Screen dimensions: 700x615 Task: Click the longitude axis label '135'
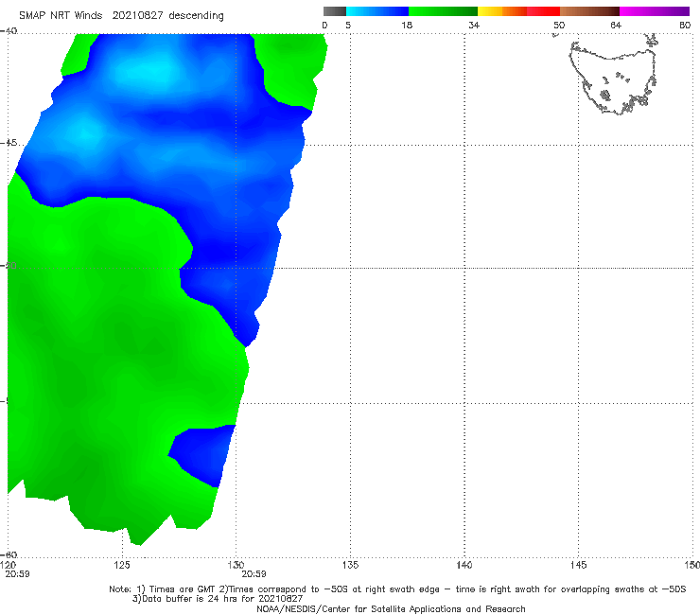point(350,565)
